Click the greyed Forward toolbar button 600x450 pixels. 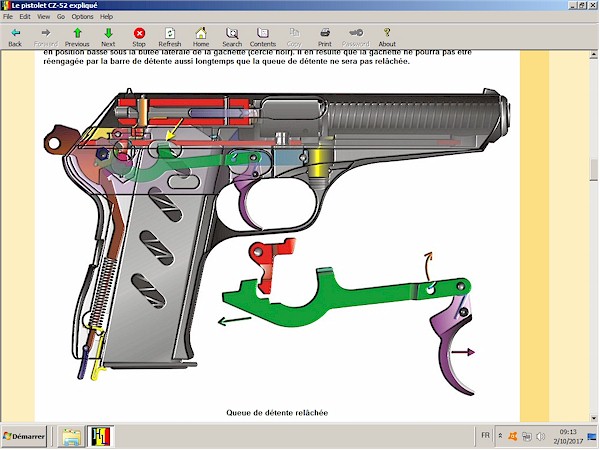click(46, 37)
